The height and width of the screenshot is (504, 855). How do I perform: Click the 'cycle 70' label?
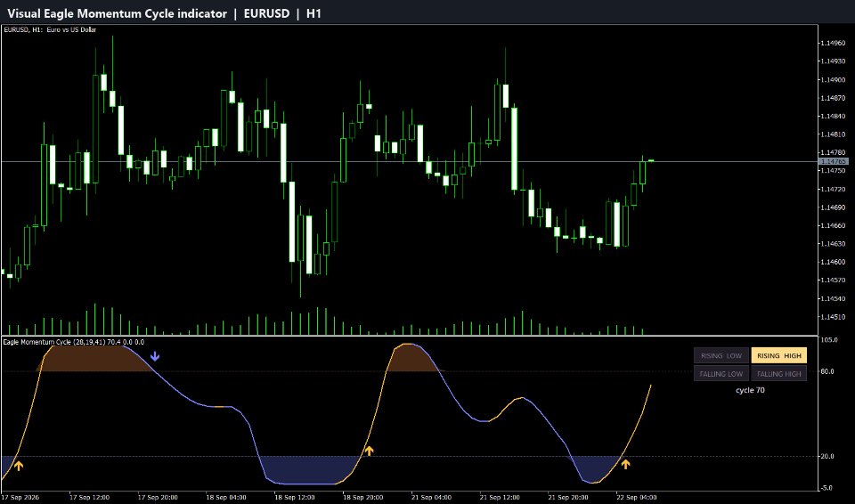750,390
